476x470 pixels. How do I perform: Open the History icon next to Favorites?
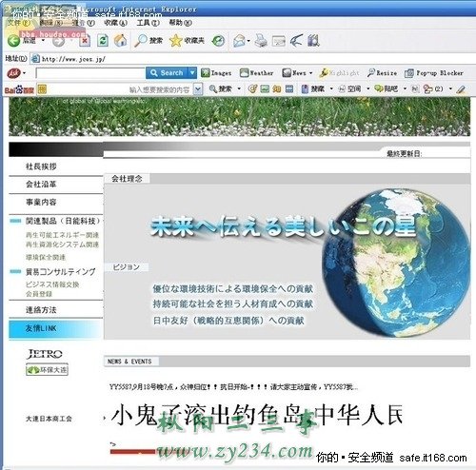[218, 41]
